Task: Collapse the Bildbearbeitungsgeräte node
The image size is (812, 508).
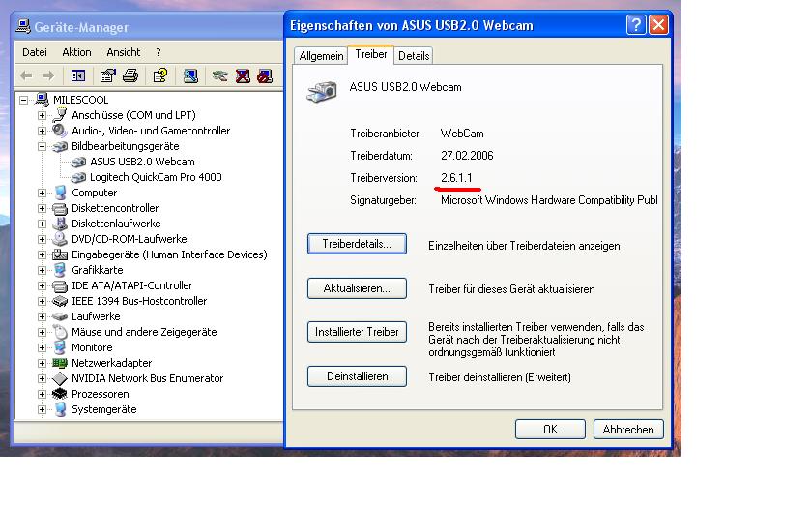Action: coord(43,146)
